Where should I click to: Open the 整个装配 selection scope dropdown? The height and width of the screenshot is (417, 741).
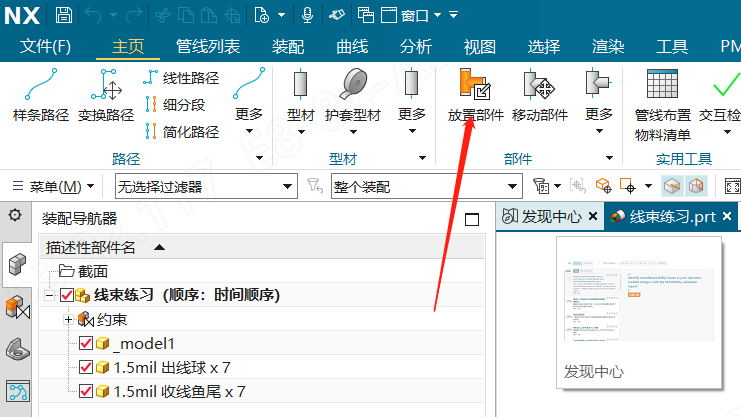click(x=427, y=187)
